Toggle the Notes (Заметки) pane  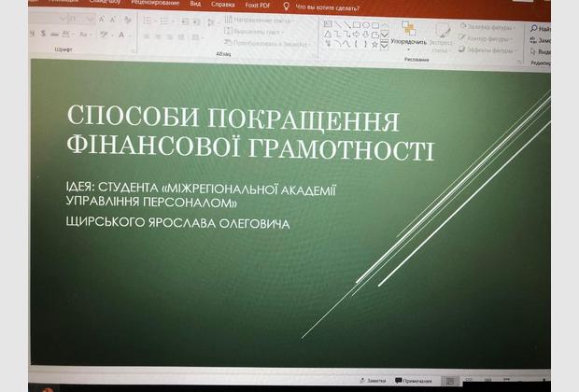click(373, 381)
